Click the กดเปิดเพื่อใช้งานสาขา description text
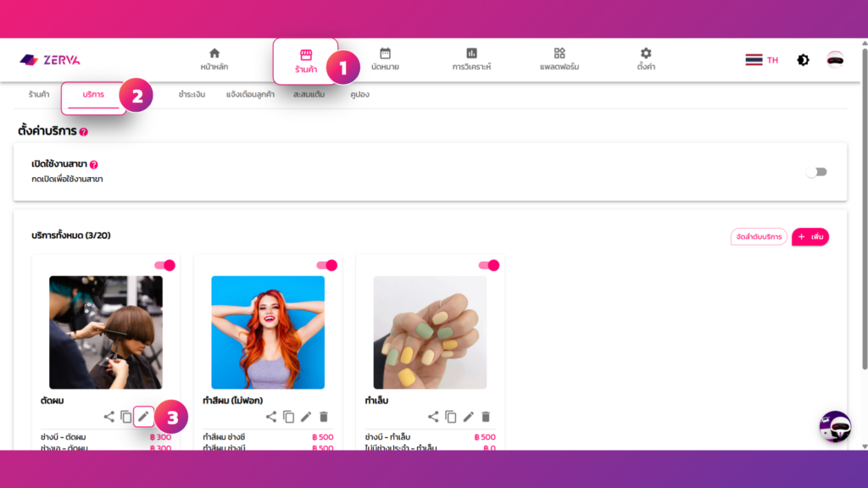 pos(67,180)
